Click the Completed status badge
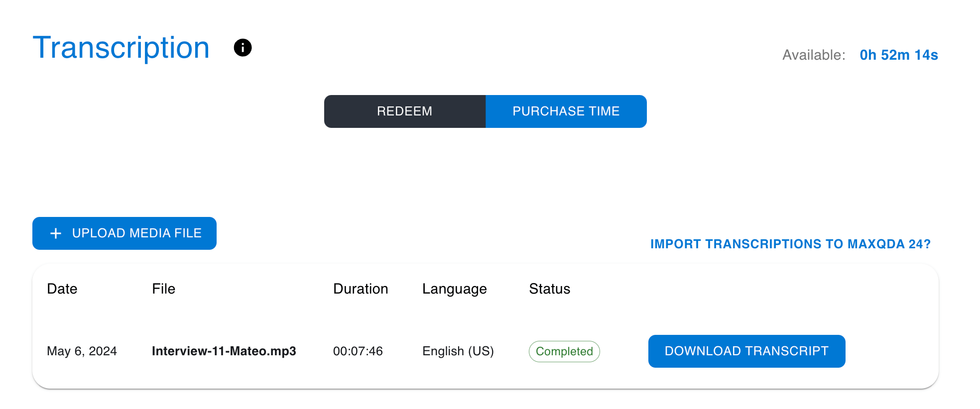Image resolution: width=980 pixels, height=409 pixels. pyautogui.click(x=564, y=351)
